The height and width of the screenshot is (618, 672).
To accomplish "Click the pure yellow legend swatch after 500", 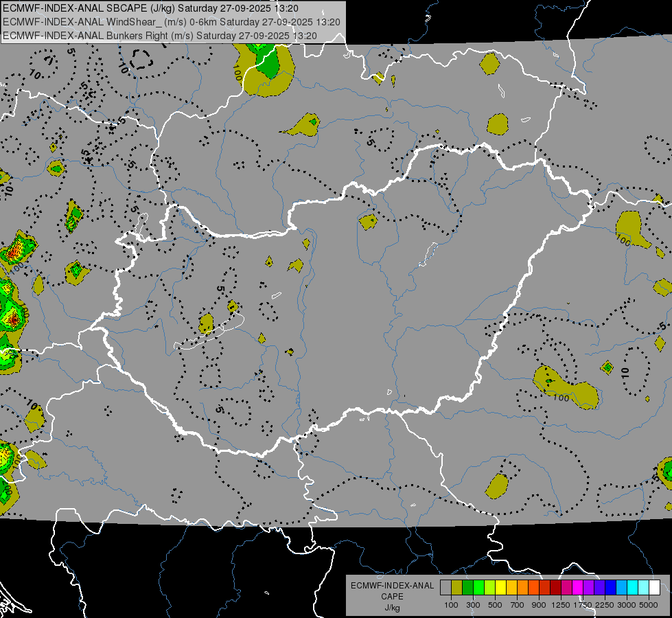I will 500,588.
